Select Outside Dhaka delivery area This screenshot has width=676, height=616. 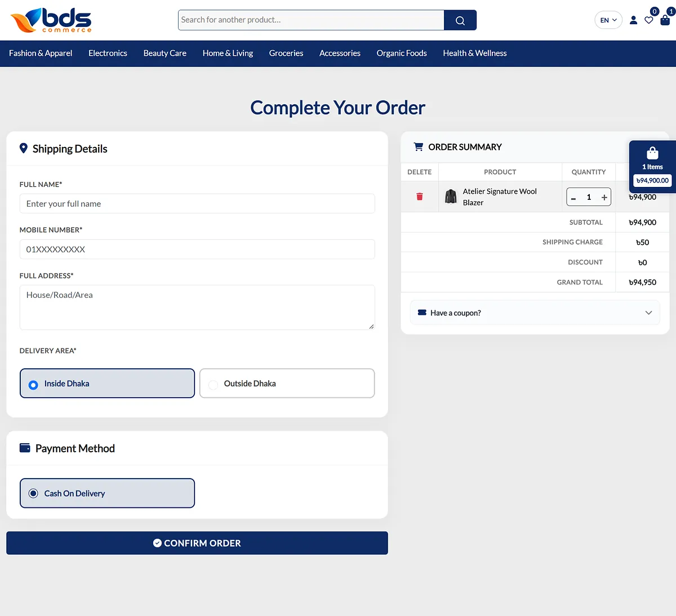(x=287, y=383)
